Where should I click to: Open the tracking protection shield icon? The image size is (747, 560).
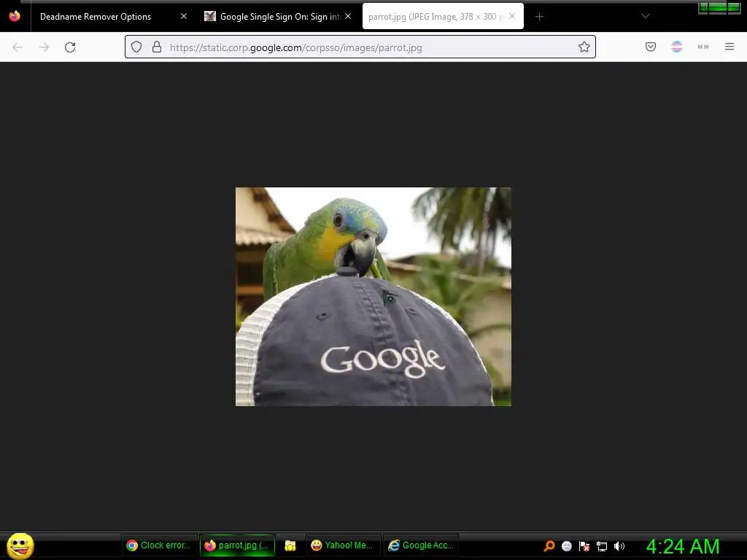pyautogui.click(x=136, y=47)
